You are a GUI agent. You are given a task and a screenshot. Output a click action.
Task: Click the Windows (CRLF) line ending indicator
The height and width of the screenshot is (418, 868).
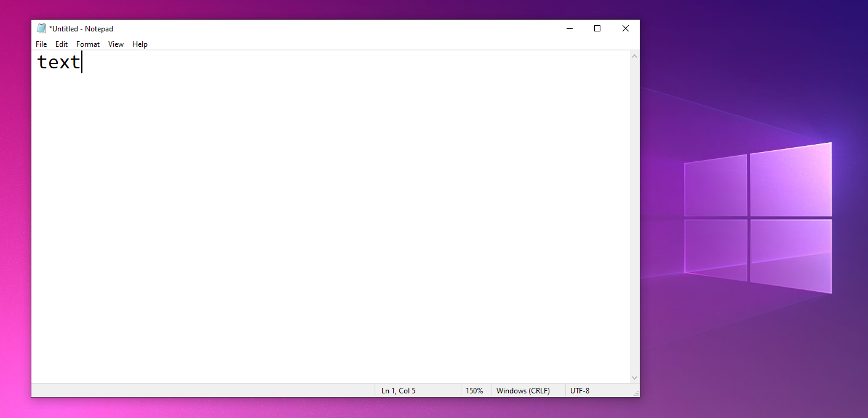click(523, 391)
